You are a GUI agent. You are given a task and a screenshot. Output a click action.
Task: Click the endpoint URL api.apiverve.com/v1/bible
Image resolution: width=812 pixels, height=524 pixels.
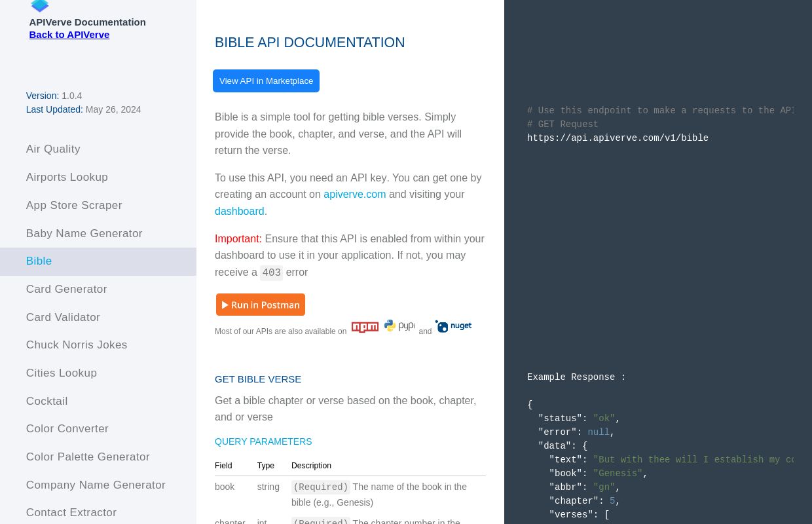pyautogui.click(x=618, y=138)
